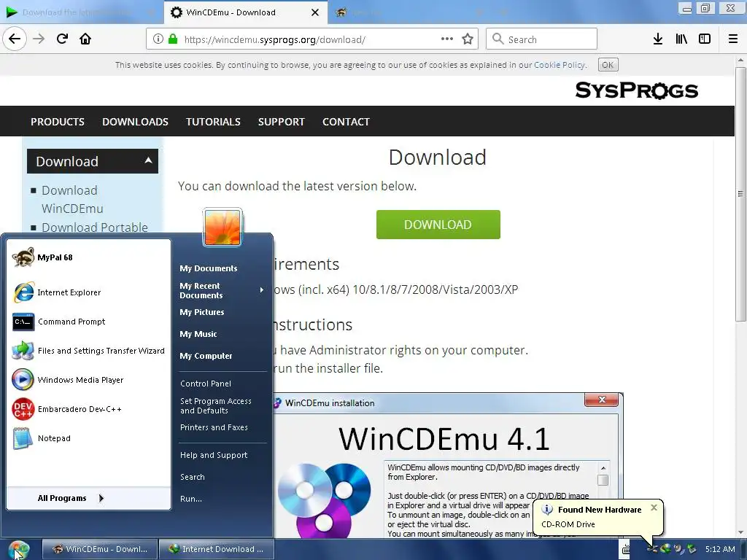The image size is (747, 560).
Task: Toggle the browser sidebar view
Action: click(x=705, y=39)
